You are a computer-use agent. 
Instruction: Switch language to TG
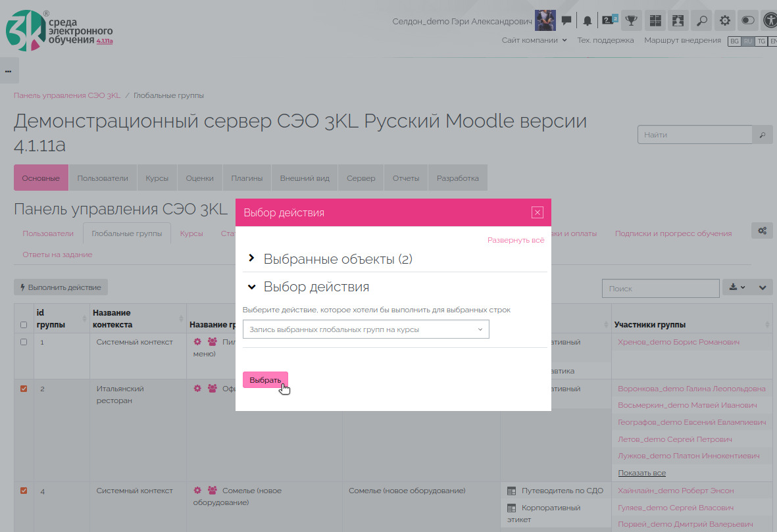(x=761, y=41)
